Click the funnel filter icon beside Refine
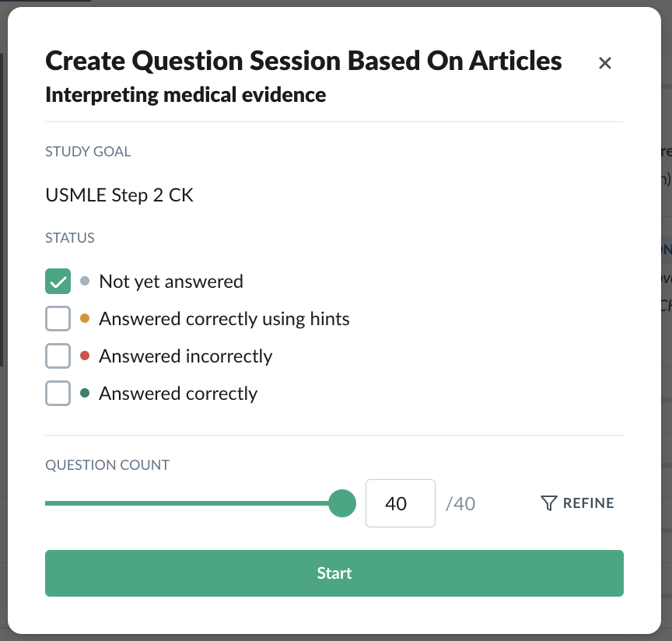 click(548, 503)
